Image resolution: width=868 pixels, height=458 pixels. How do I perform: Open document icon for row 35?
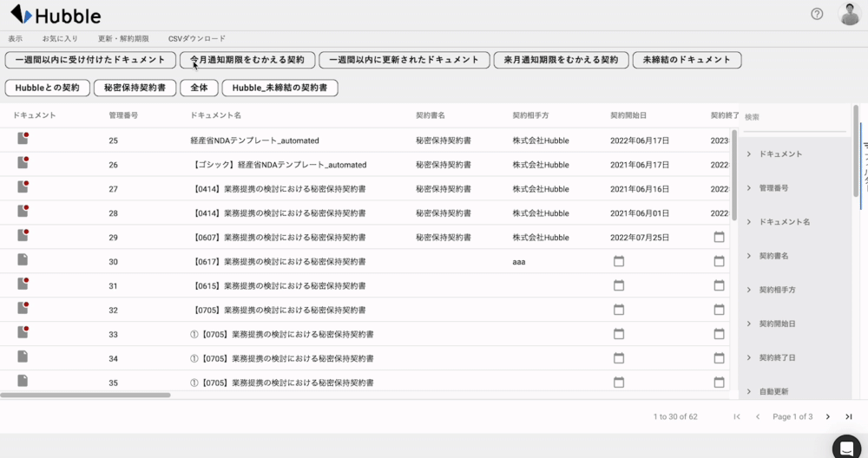(x=23, y=381)
